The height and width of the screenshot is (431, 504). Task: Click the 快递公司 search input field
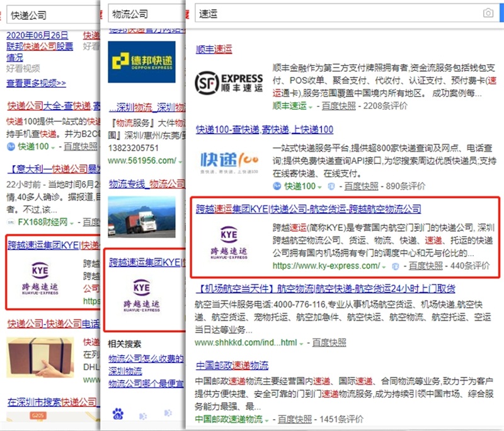(53, 14)
